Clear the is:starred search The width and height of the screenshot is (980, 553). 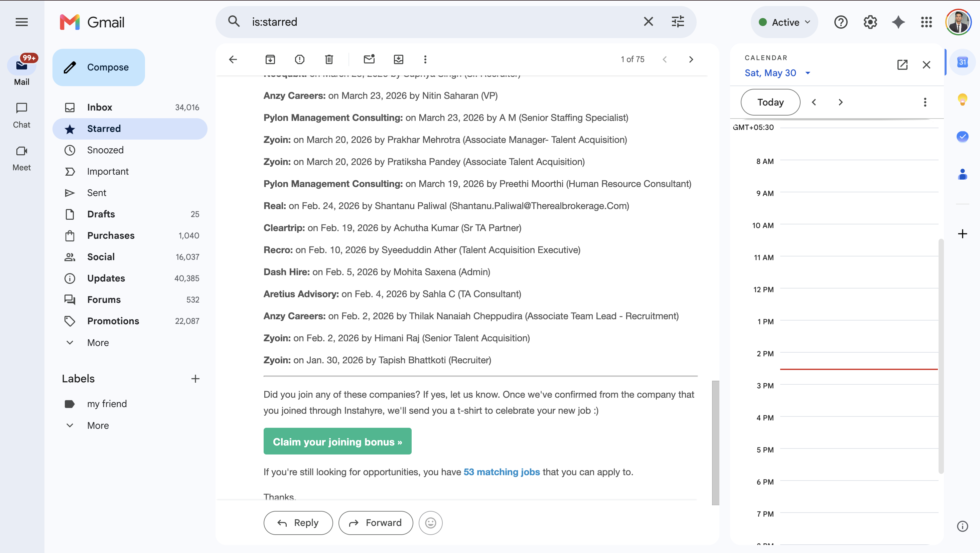coord(648,22)
